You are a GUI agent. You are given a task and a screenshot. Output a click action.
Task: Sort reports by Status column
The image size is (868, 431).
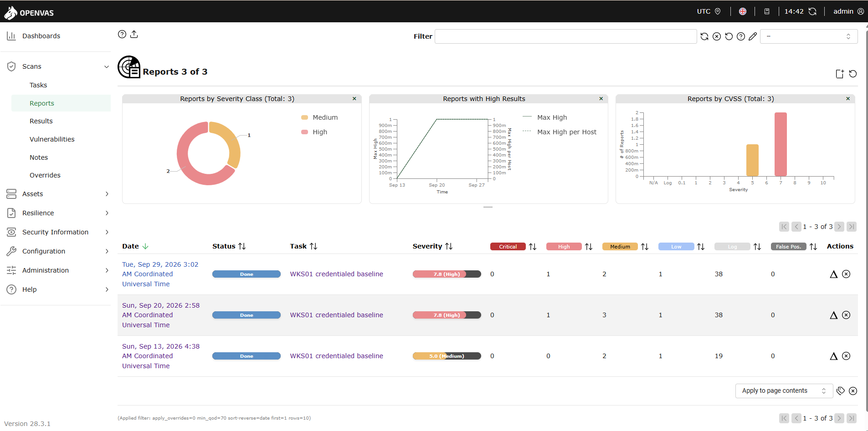point(242,246)
